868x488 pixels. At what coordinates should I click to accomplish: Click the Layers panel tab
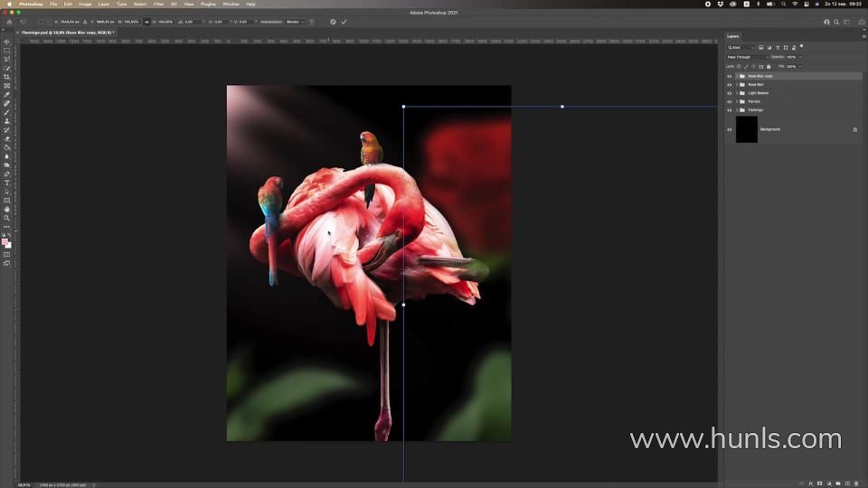(732, 36)
